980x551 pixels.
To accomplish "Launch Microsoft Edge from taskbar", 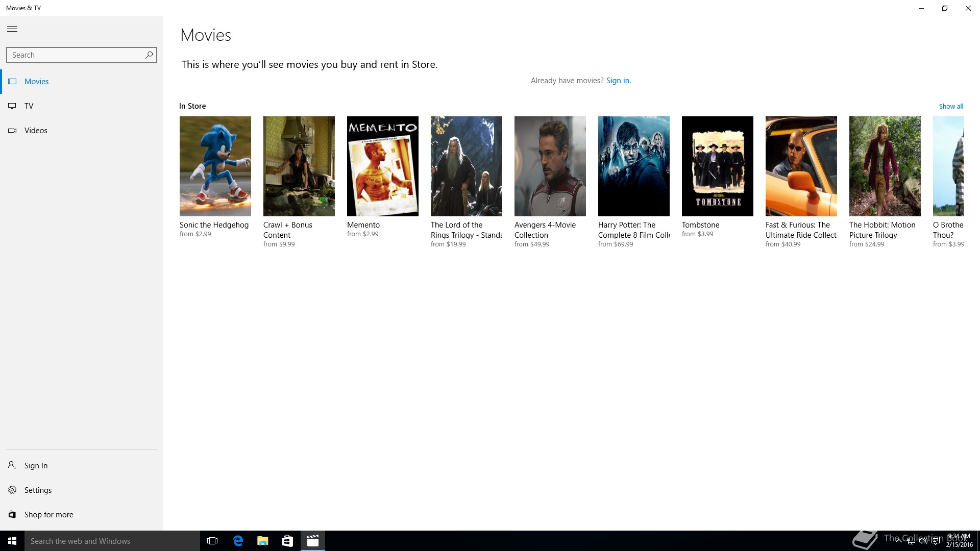I will point(238,541).
